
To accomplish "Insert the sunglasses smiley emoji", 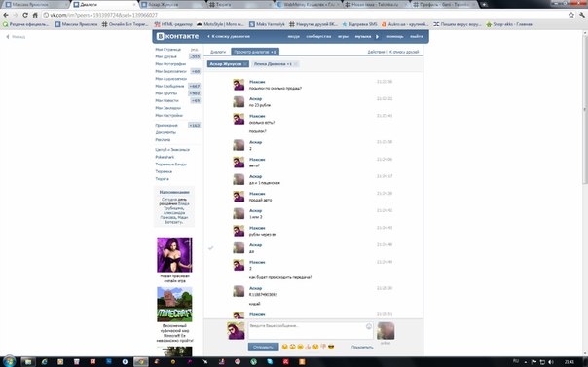I will (331, 347).
